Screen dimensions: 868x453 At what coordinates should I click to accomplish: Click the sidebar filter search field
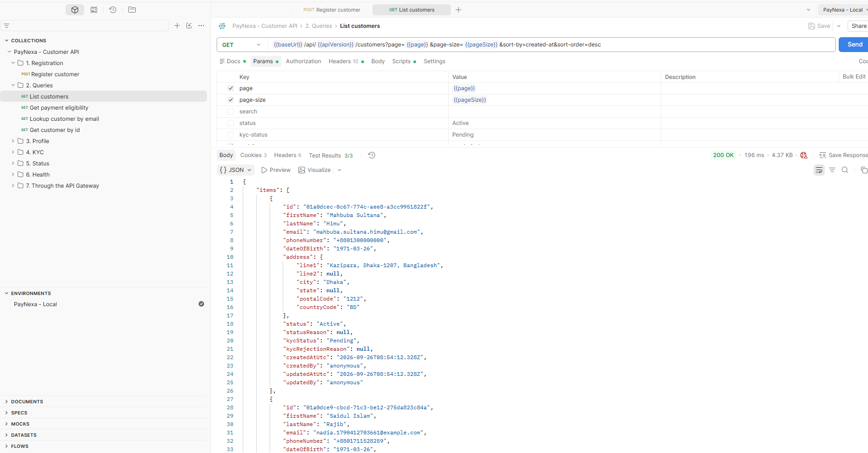coord(85,26)
